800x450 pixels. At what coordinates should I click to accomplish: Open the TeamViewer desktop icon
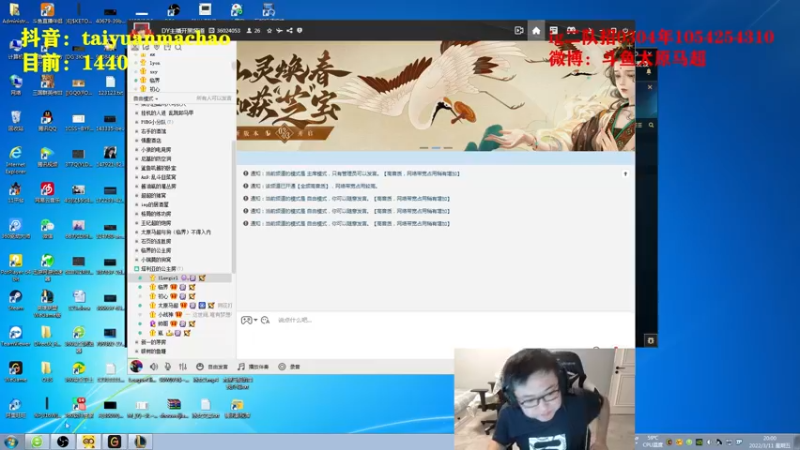(x=15, y=336)
